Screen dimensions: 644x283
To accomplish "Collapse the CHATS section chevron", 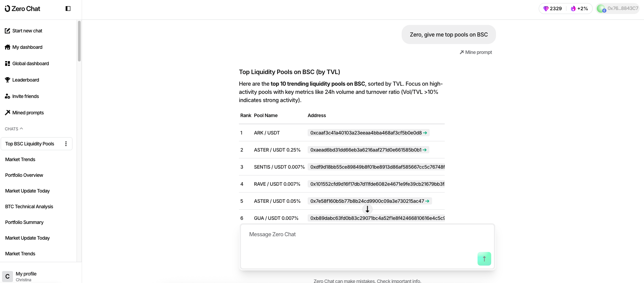I will 22,129.
